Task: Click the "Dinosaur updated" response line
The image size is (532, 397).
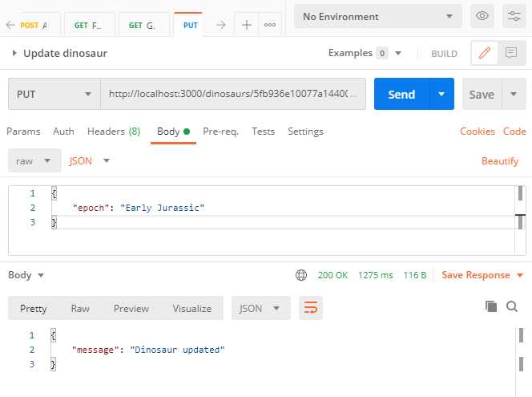Action: coord(148,350)
